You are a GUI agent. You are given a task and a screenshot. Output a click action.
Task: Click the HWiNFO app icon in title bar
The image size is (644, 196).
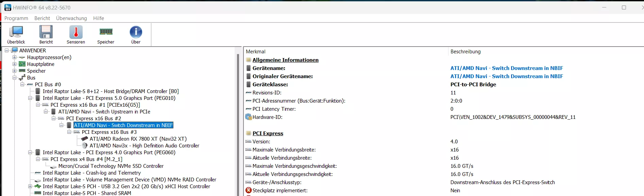pos(7,7)
